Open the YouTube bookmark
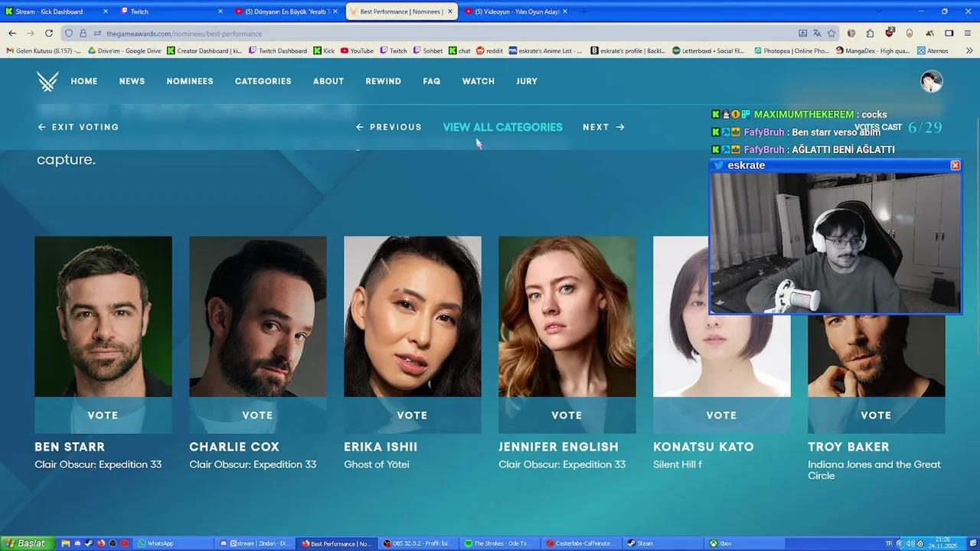 click(357, 51)
